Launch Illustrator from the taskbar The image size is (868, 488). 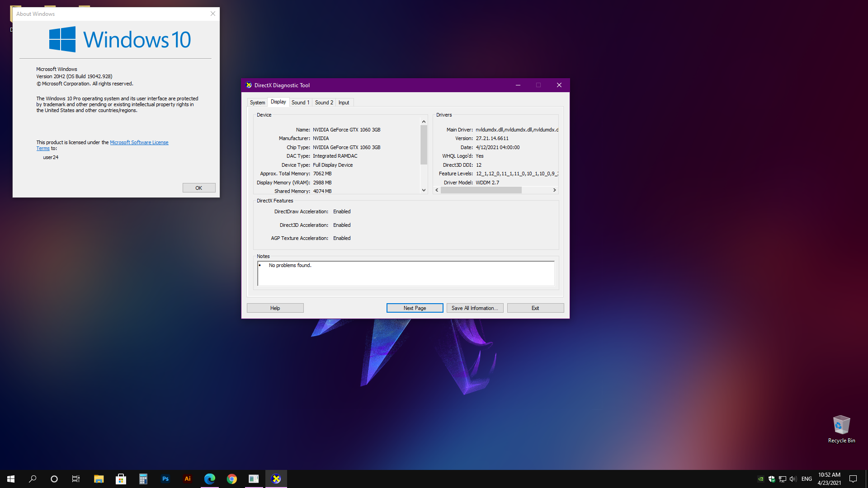[x=187, y=479]
